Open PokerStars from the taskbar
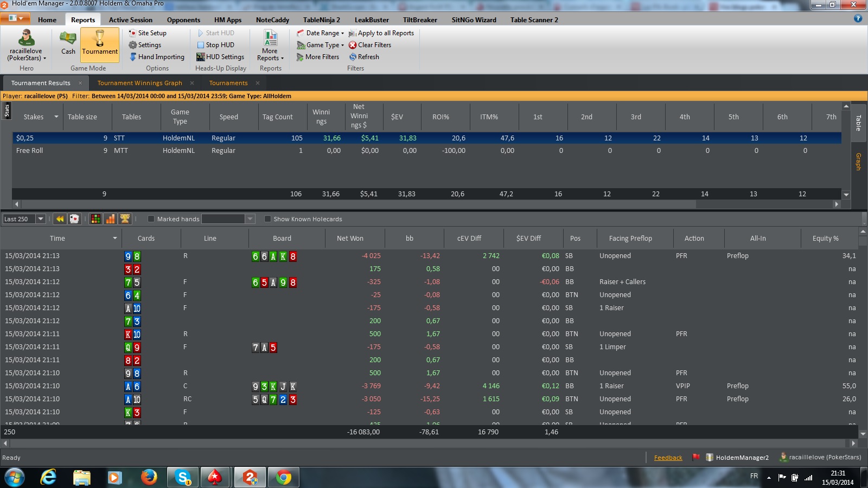 [216, 477]
